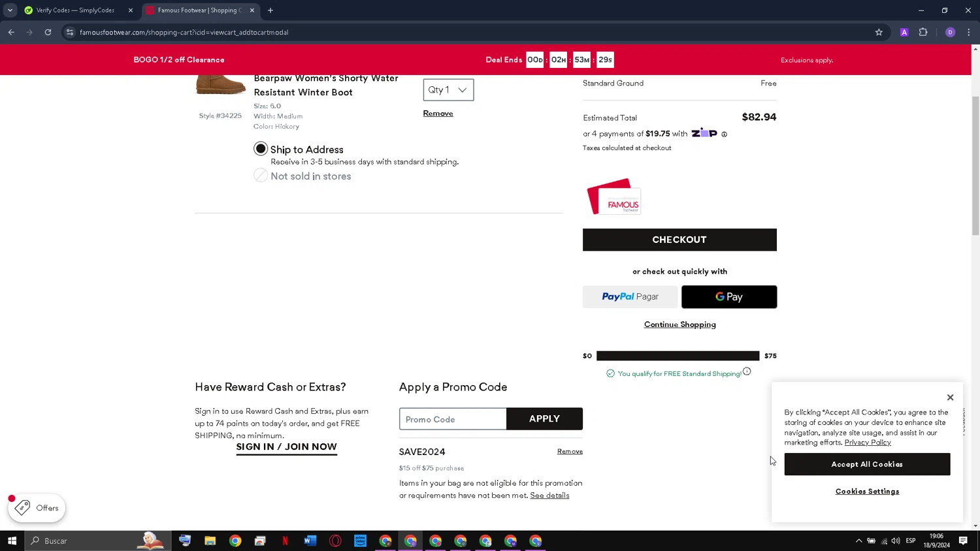The image size is (980, 551).
Task: Open BOGO 1/2 off Clearance banner link
Action: (x=179, y=59)
